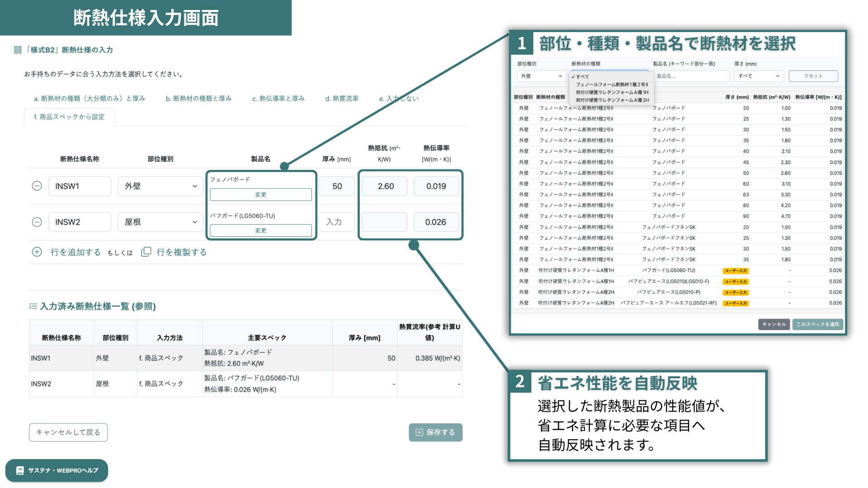Expand the 厚さ すべて dropdown in the dialog
Image resolution: width=868 pixels, height=488 pixels.
click(x=759, y=76)
